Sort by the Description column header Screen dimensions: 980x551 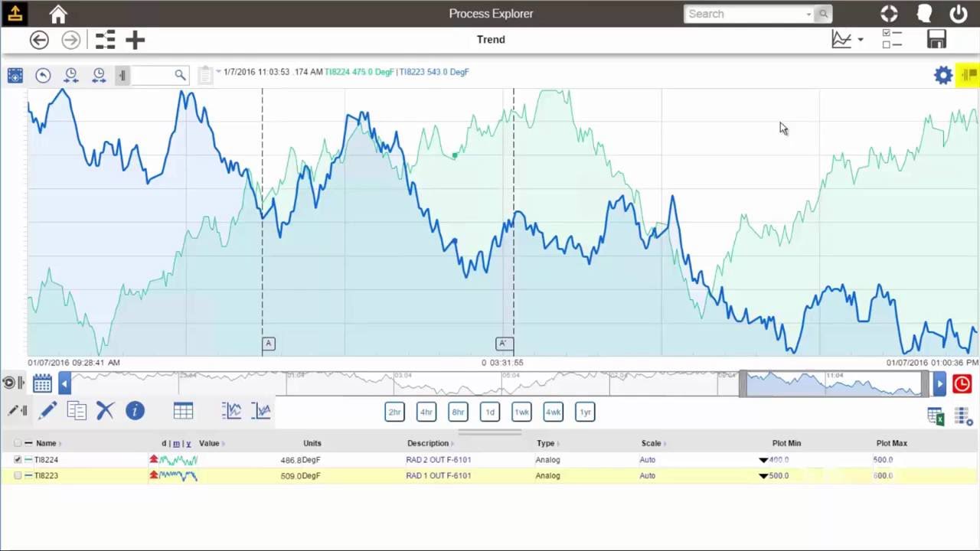point(427,443)
